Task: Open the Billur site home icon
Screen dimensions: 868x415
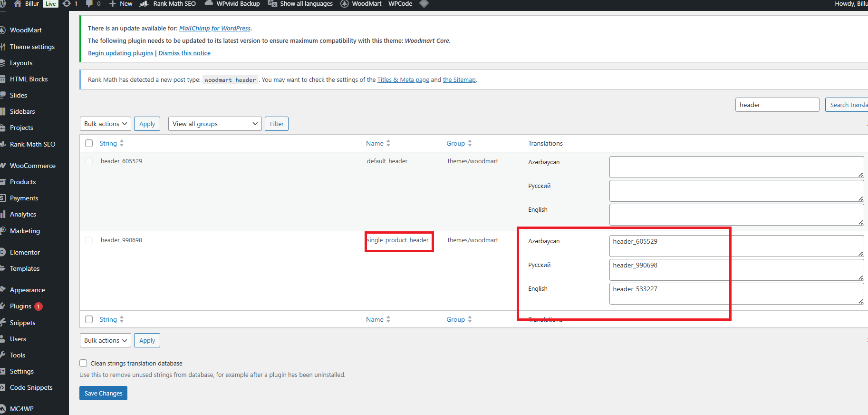Action: pyautogui.click(x=18, y=4)
